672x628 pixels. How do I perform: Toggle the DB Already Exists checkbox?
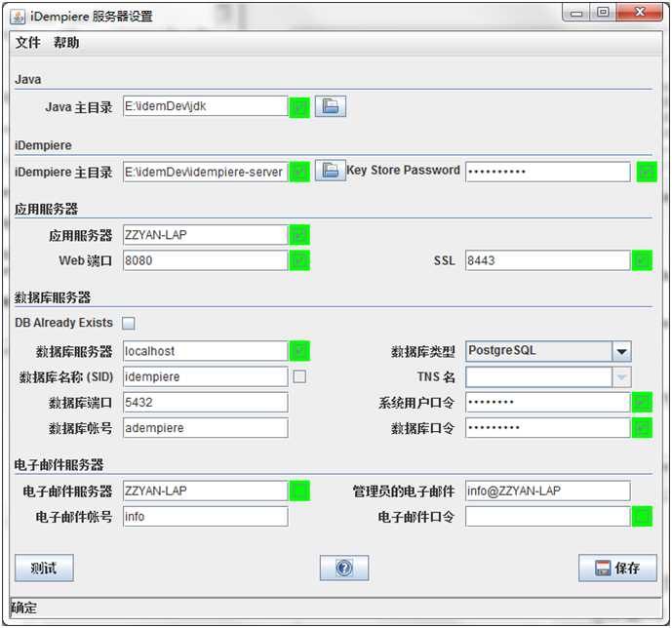pos(128,323)
